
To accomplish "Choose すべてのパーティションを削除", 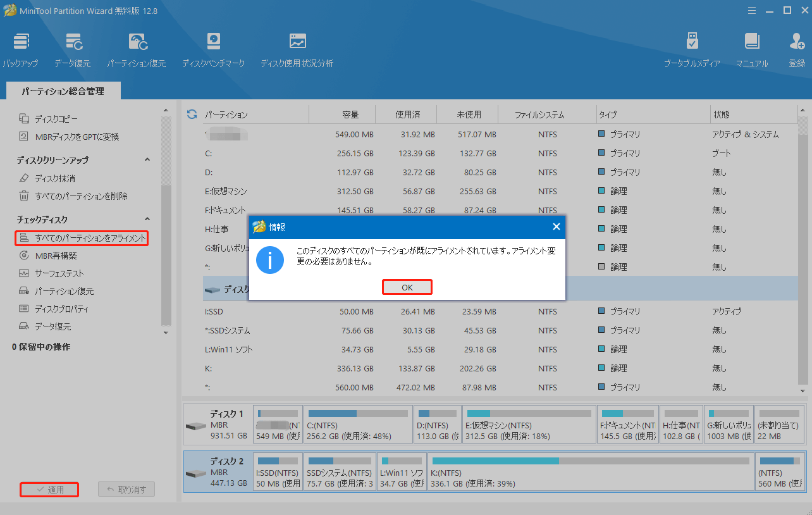I will pos(73,196).
